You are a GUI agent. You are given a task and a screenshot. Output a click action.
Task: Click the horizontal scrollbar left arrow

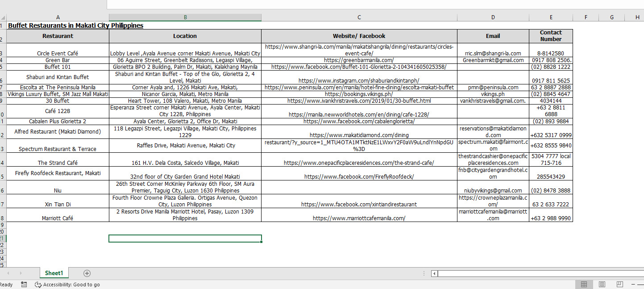[x=434, y=273]
